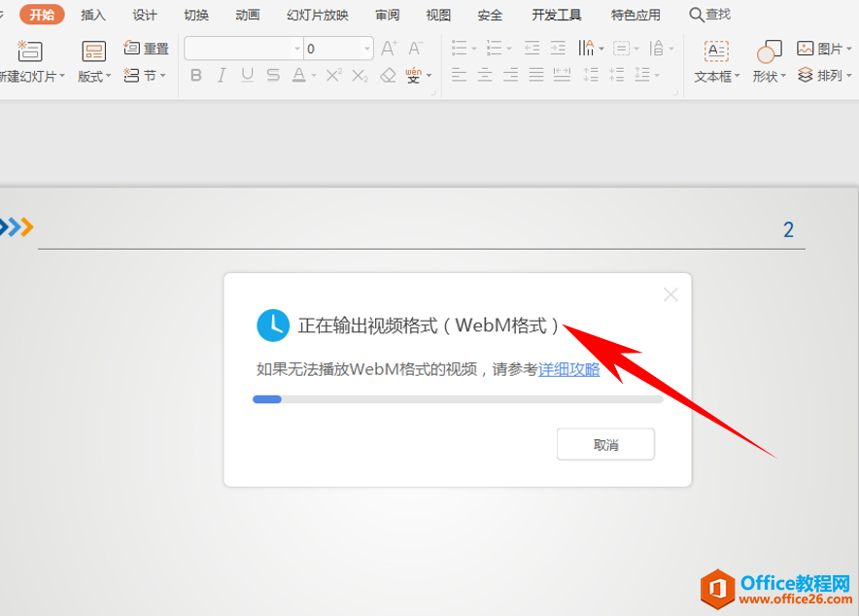The width and height of the screenshot is (859, 616).
Task: Toggle Strikethrough formatting
Action: 273,75
